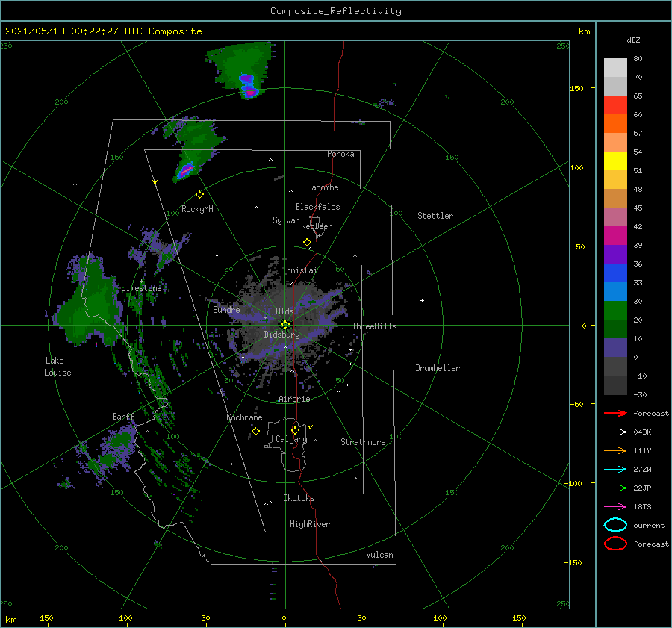Click the cyan 27ZW arrow icon

615,470
